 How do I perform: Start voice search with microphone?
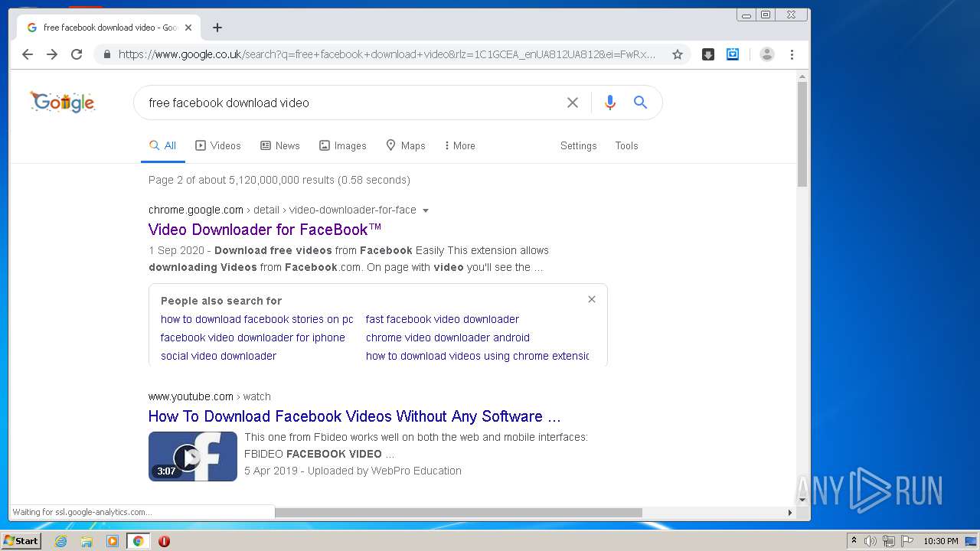(x=610, y=103)
